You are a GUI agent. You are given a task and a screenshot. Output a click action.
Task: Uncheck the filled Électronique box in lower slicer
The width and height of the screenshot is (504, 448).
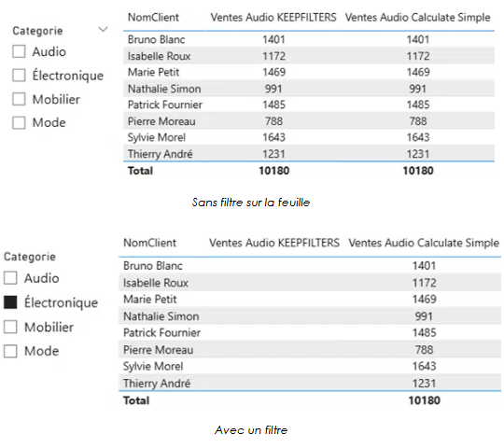[10, 302]
